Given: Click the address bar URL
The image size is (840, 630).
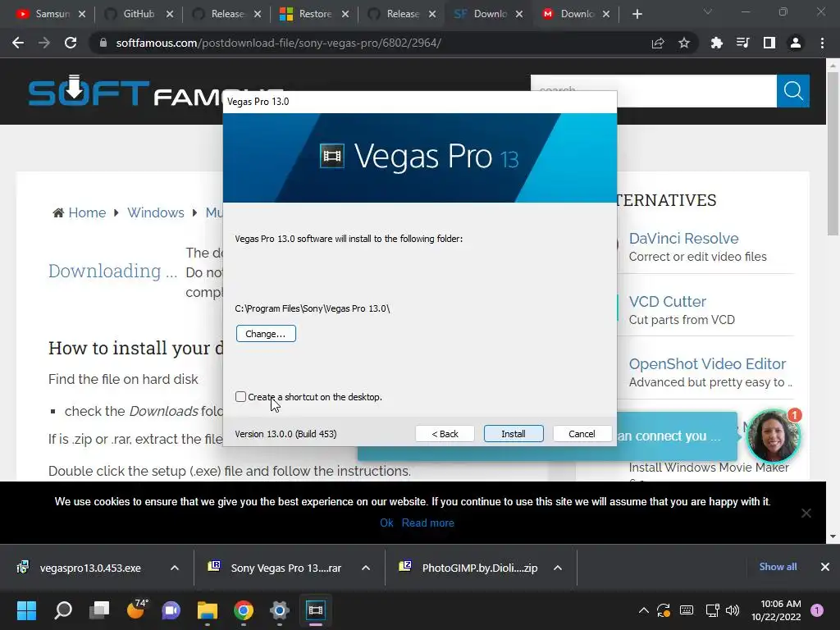Looking at the screenshot, I should (279, 43).
